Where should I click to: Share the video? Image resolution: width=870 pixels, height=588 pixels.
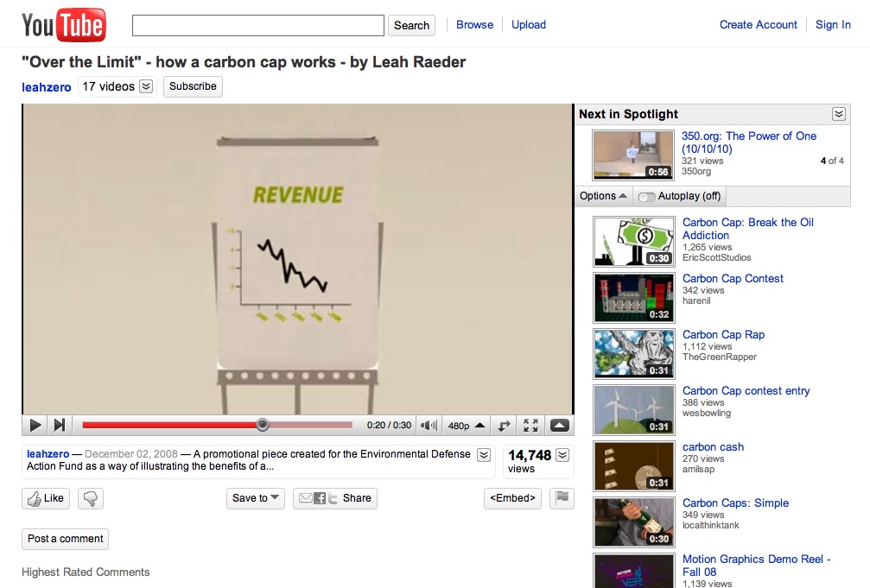tap(335, 498)
